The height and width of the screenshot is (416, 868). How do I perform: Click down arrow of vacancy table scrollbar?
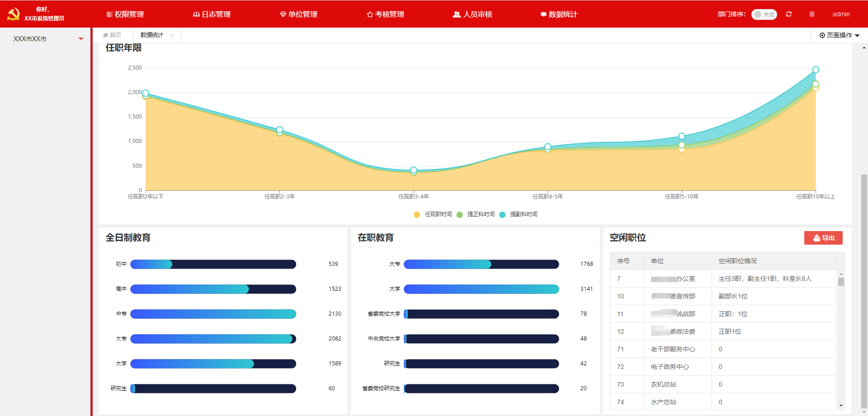coord(841,406)
